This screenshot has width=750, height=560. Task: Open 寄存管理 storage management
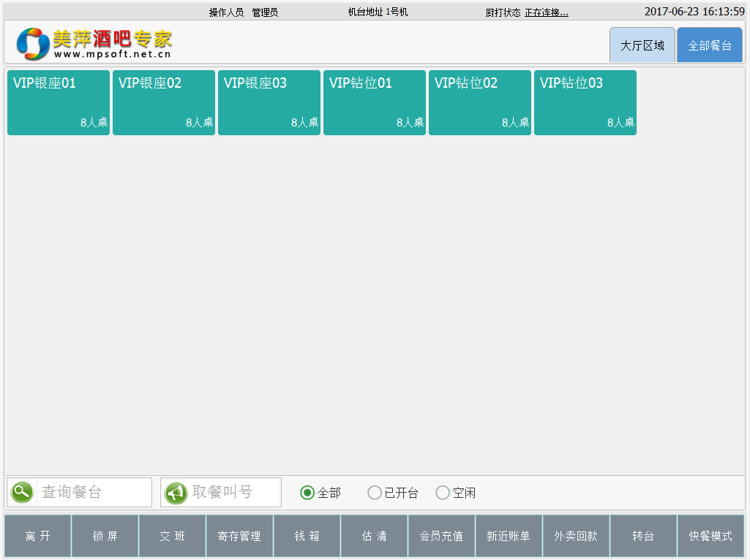point(239,536)
